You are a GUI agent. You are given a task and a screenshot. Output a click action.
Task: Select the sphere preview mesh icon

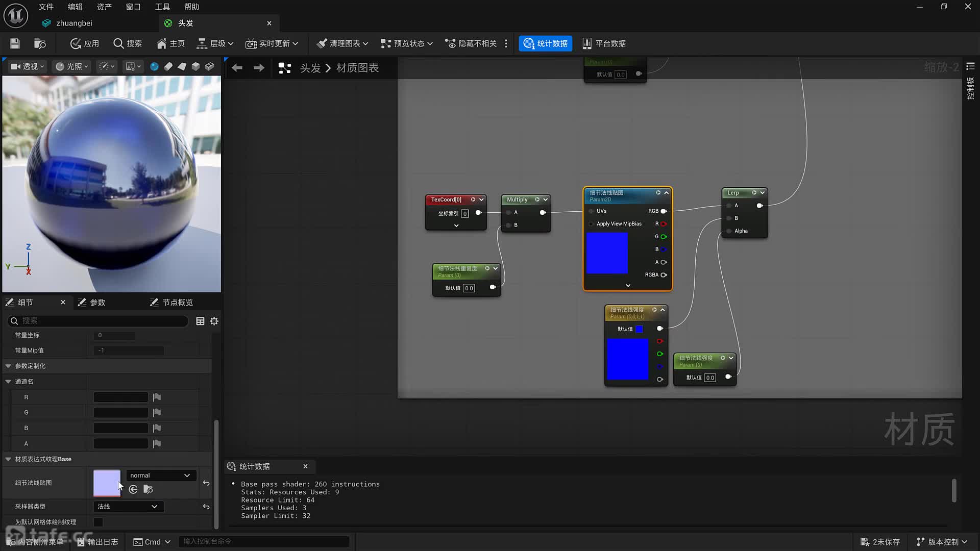154,66
